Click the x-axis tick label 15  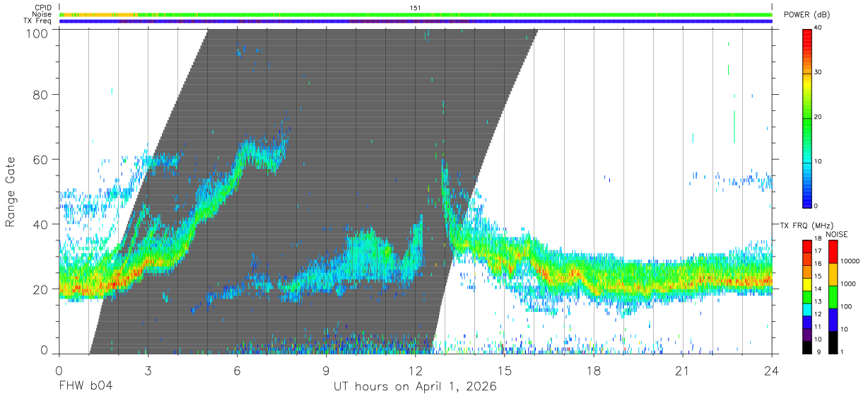click(x=505, y=371)
